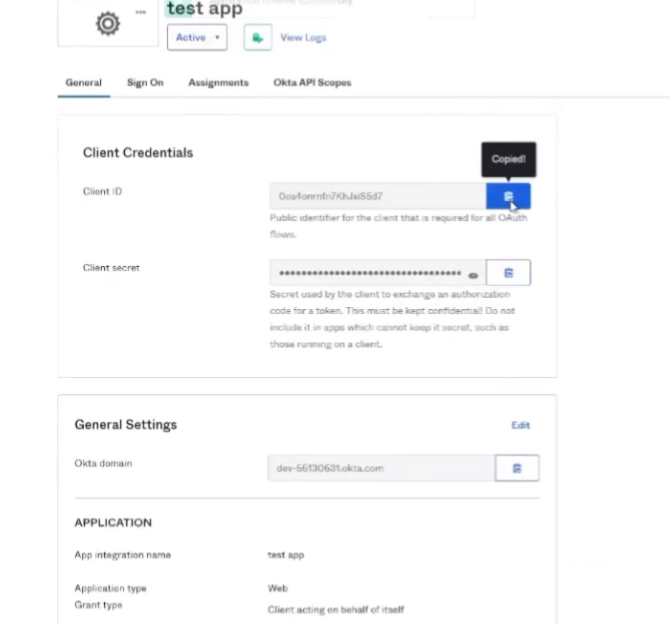Select the 'App integration name' label

(x=123, y=555)
